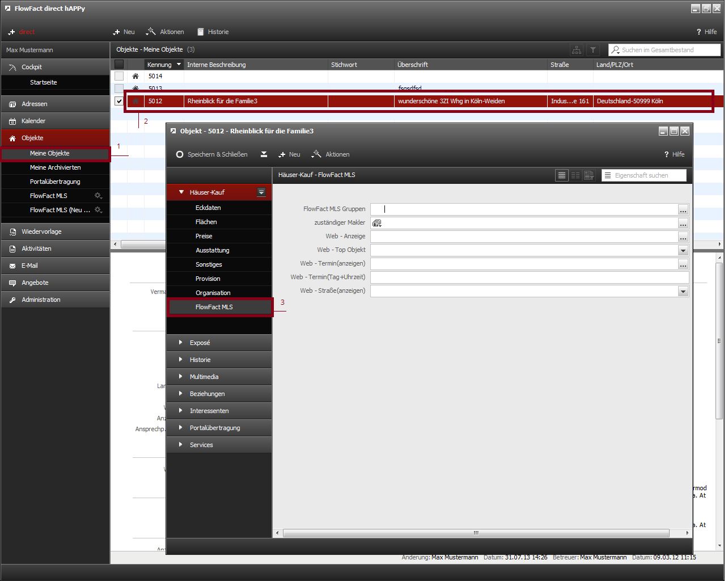This screenshot has height=581, width=728.
Task: Click the filtered properties view icon
Action: click(589, 175)
